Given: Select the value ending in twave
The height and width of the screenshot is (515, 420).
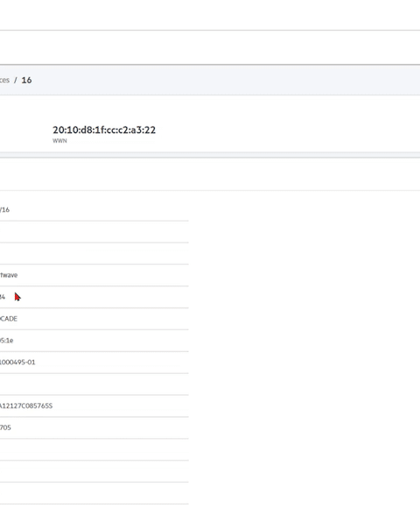Looking at the screenshot, I should (9, 275).
